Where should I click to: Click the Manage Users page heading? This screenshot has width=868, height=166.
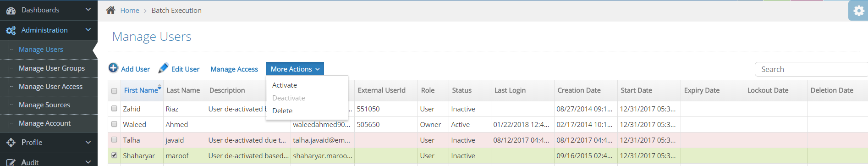click(152, 37)
